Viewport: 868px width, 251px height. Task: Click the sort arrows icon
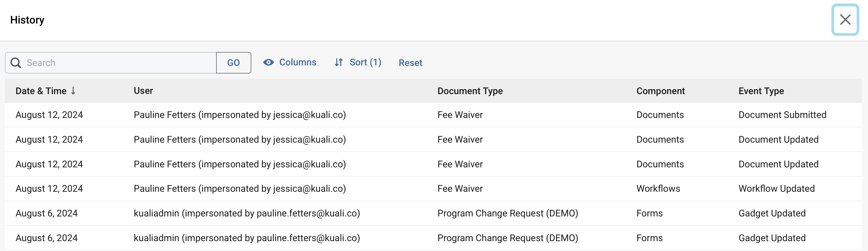(x=339, y=62)
